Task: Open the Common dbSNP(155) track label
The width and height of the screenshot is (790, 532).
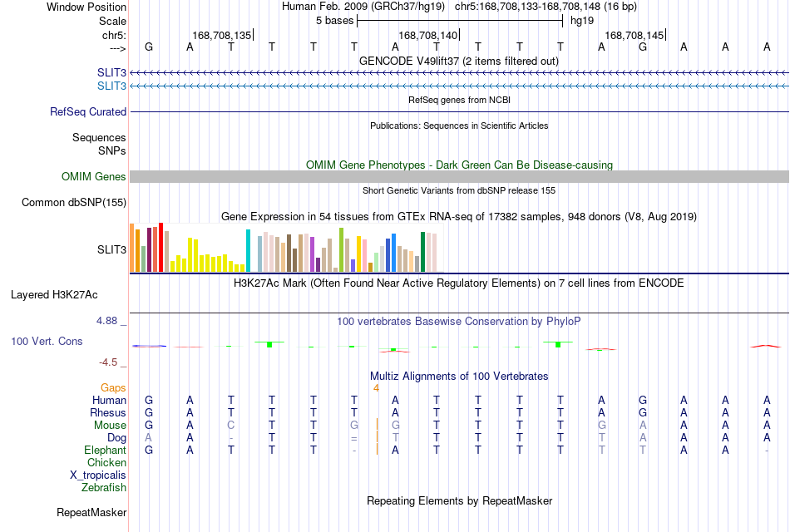Action: coord(74,203)
